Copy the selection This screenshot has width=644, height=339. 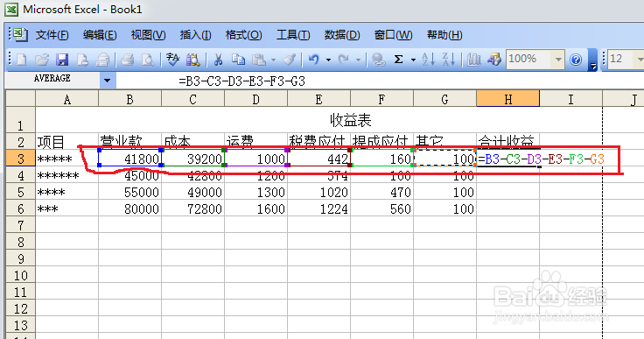[x=238, y=60]
